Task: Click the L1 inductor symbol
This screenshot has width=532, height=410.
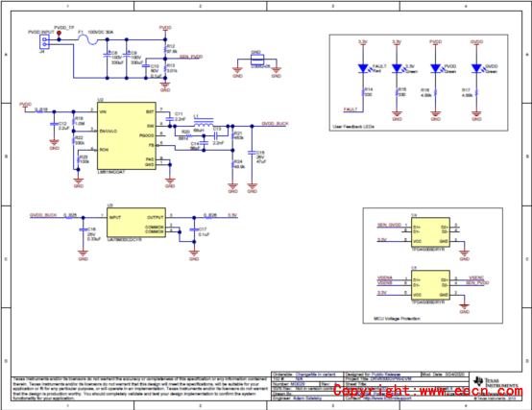Action: (x=204, y=122)
